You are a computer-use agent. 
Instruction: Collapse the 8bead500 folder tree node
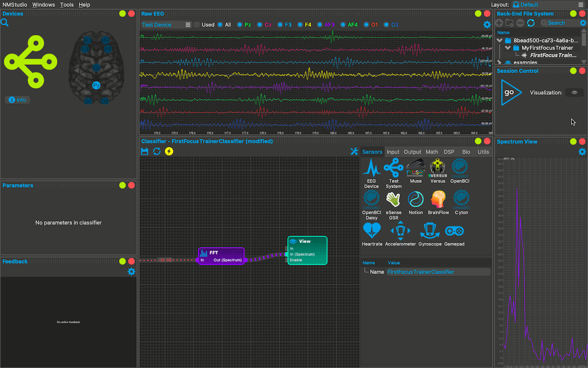(x=500, y=40)
